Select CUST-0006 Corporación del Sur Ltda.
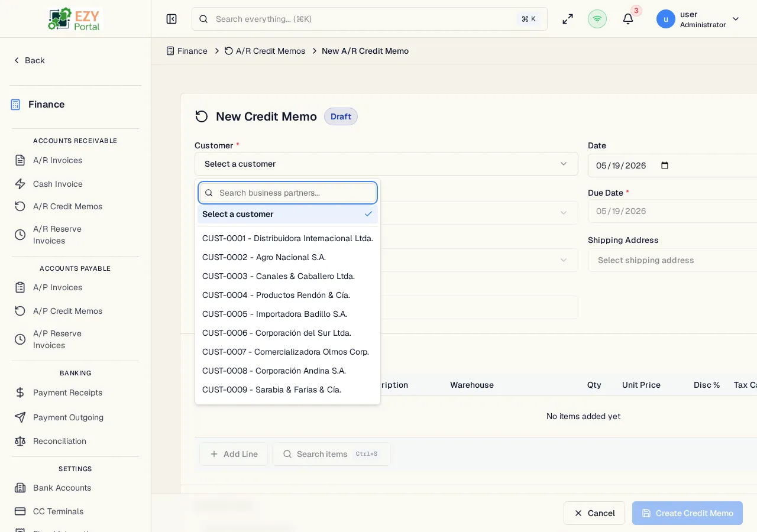757x532 pixels. click(287, 333)
